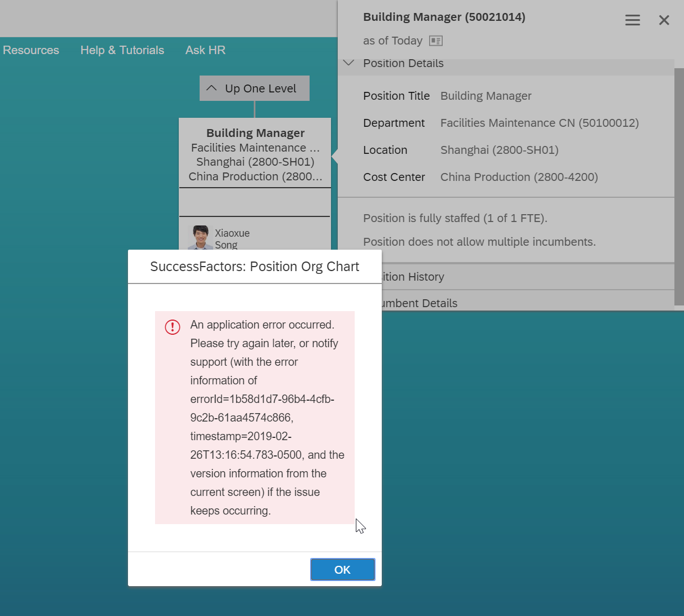Close the Building Manager side panel
This screenshot has height=616, width=684.
[x=664, y=20]
